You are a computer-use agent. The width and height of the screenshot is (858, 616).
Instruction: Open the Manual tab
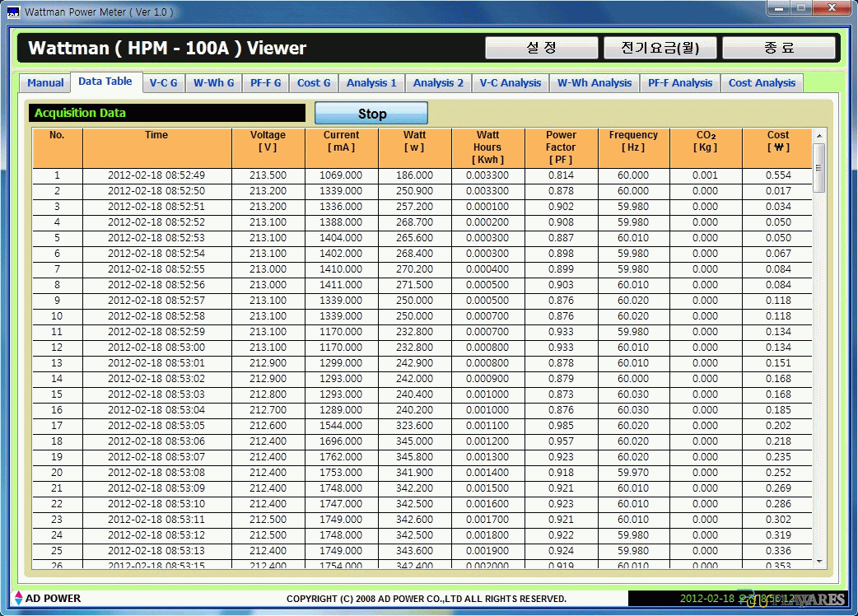(45, 82)
